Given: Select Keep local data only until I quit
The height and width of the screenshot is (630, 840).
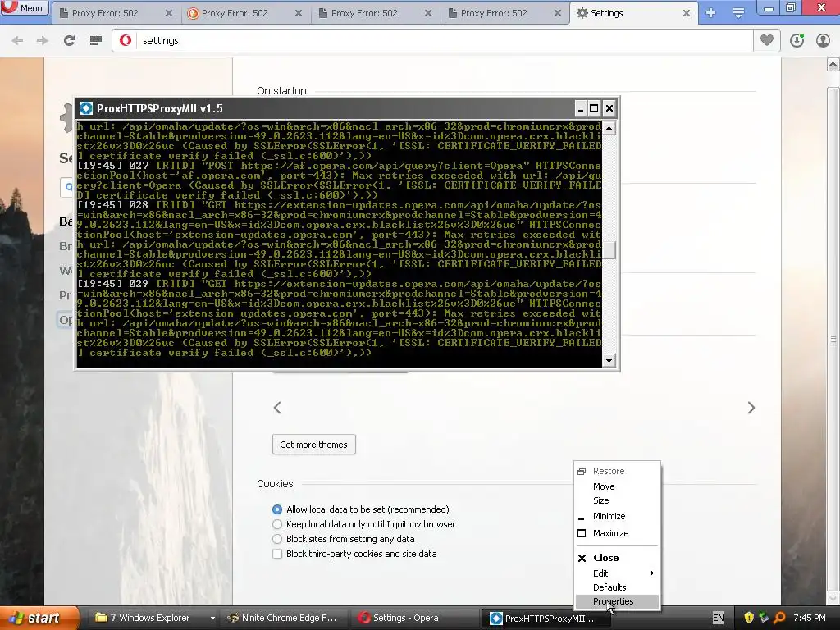Looking at the screenshot, I should [277, 524].
